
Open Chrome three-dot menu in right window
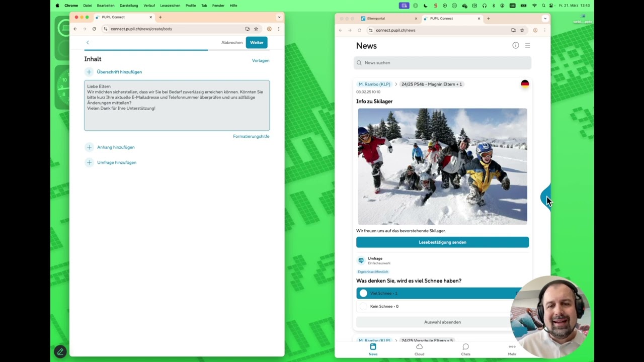[544, 30]
